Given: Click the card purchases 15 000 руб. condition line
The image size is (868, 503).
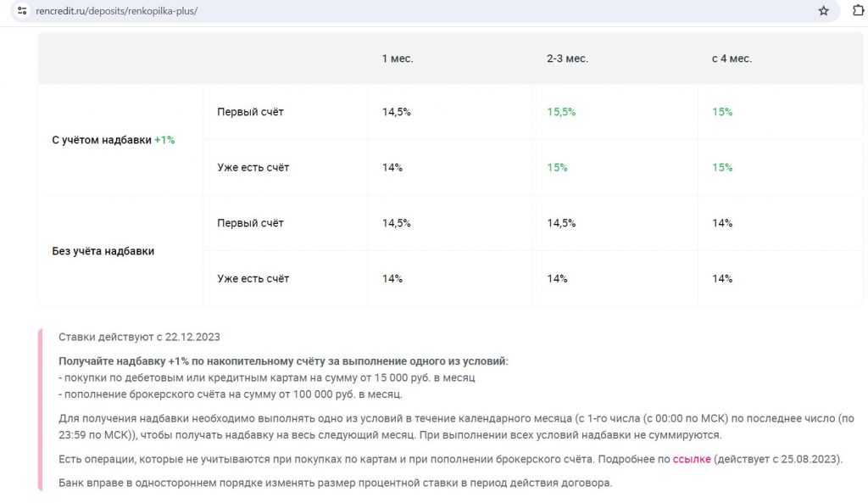Looking at the screenshot, I should point(267,377).
